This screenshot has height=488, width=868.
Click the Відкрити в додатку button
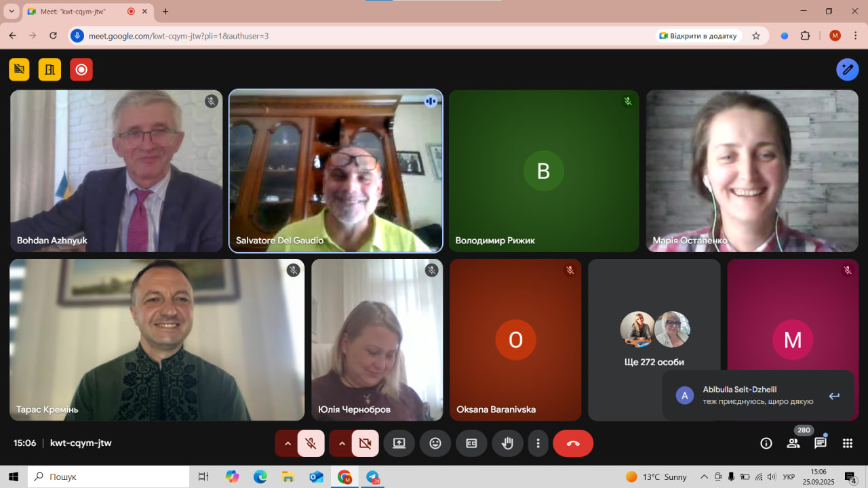[x=698, y=36]
